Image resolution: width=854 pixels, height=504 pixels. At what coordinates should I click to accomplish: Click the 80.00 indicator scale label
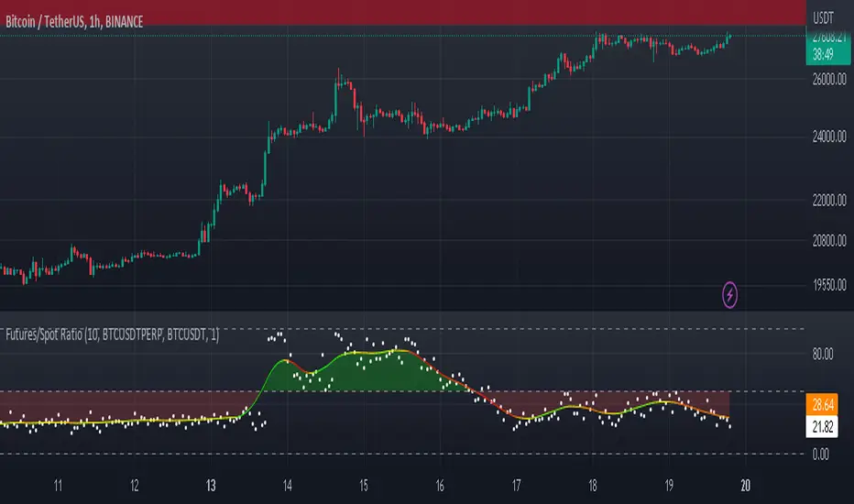point(823,354)
